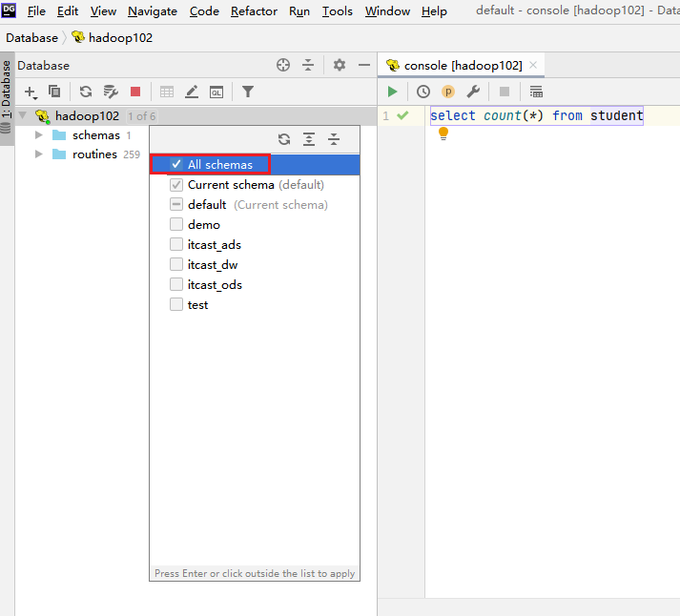Open the View menu
This screenshot has width=680, height=616.
[103, 10]
